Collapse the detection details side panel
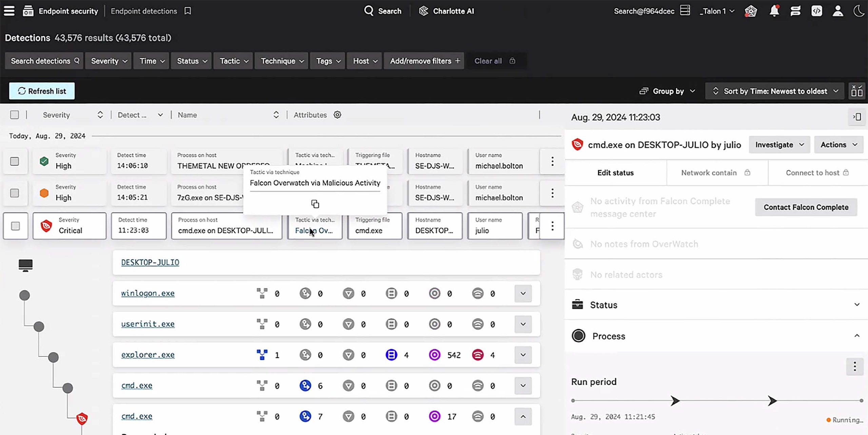The width and height of the screenshot is (868, 435). tap(857, 117)
